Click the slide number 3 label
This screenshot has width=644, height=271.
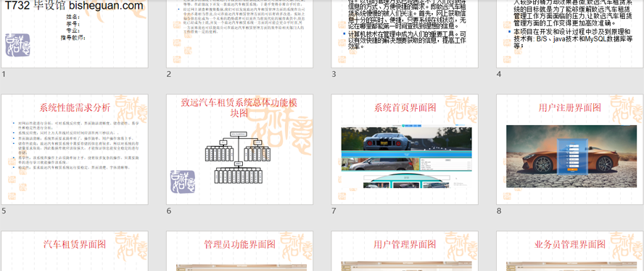334,74
